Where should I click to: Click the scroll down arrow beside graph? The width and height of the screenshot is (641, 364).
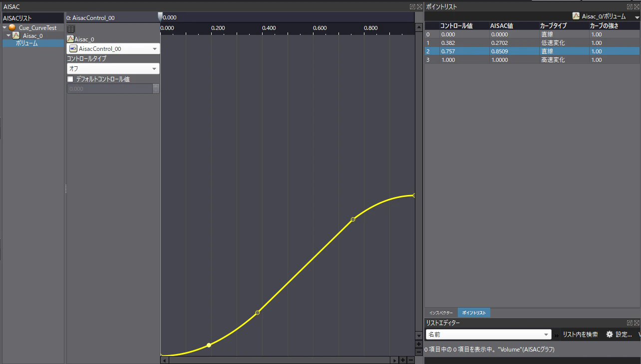(419, 336)
